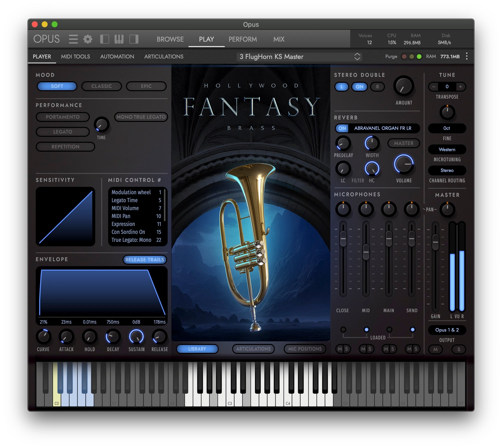The height and width of the screenshot is (448, 502).
Task: Open the Opus hamburger menu
Action: click(x=73, y=39)
